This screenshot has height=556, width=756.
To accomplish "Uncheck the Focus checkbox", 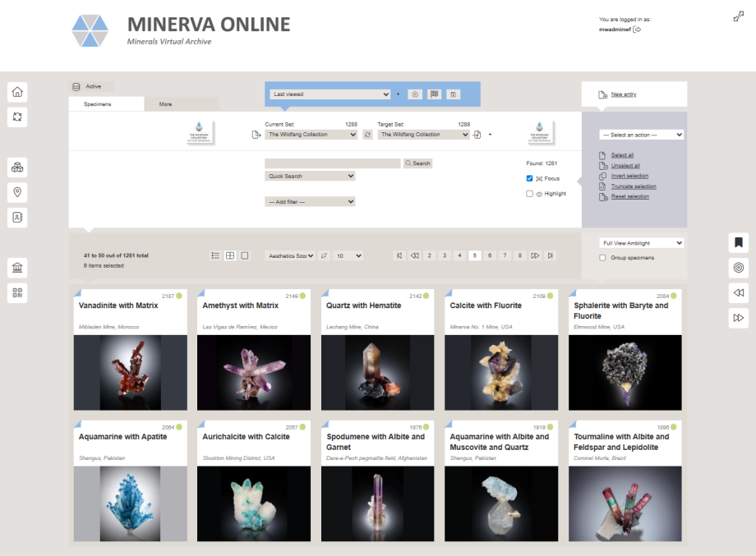I will point(530,178).
